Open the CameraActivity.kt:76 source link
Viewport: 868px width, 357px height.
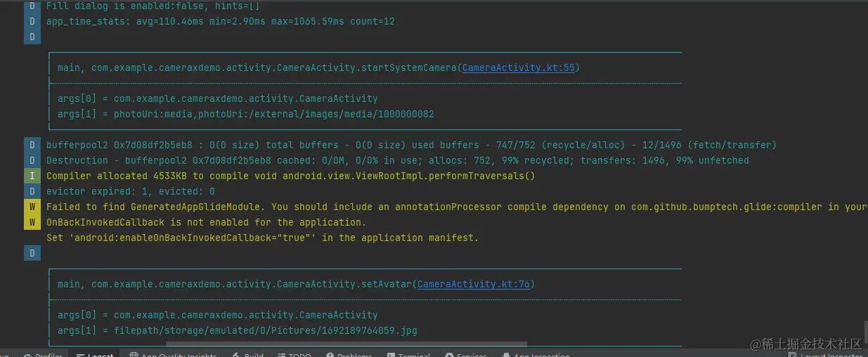474,285
